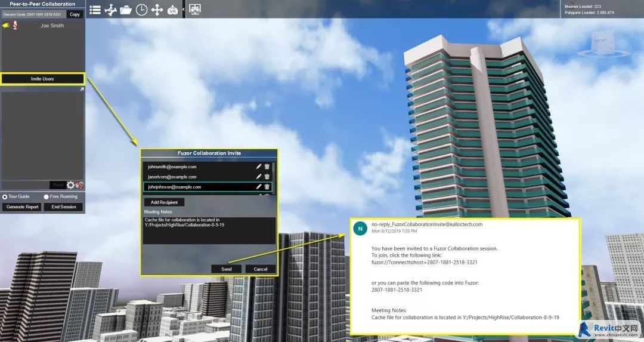Generate Report for the session
The image size is (644, 342).
coord(22,207)
